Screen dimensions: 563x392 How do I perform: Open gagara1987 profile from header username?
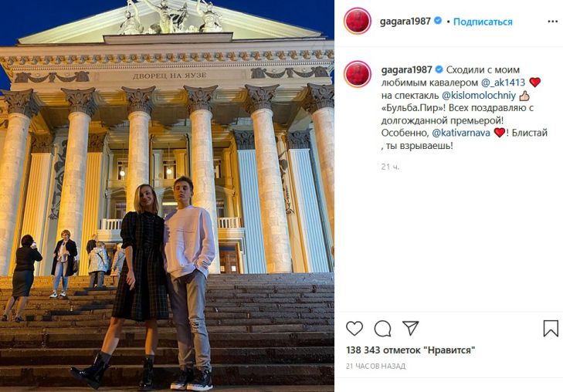coord(405,21)
